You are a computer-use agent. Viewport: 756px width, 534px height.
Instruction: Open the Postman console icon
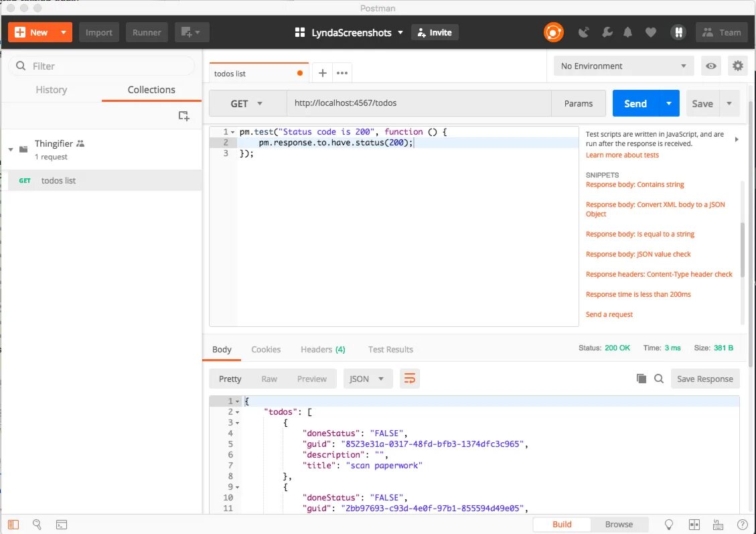pos(61,525)
